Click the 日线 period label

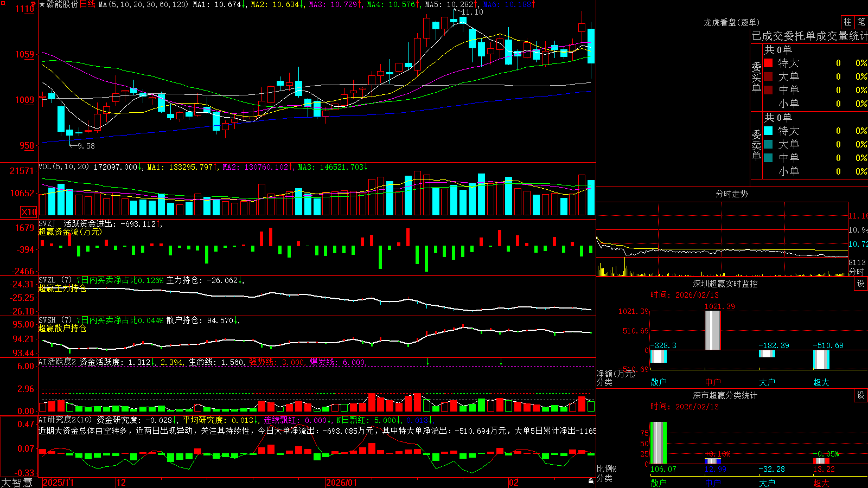coord(87,4)
